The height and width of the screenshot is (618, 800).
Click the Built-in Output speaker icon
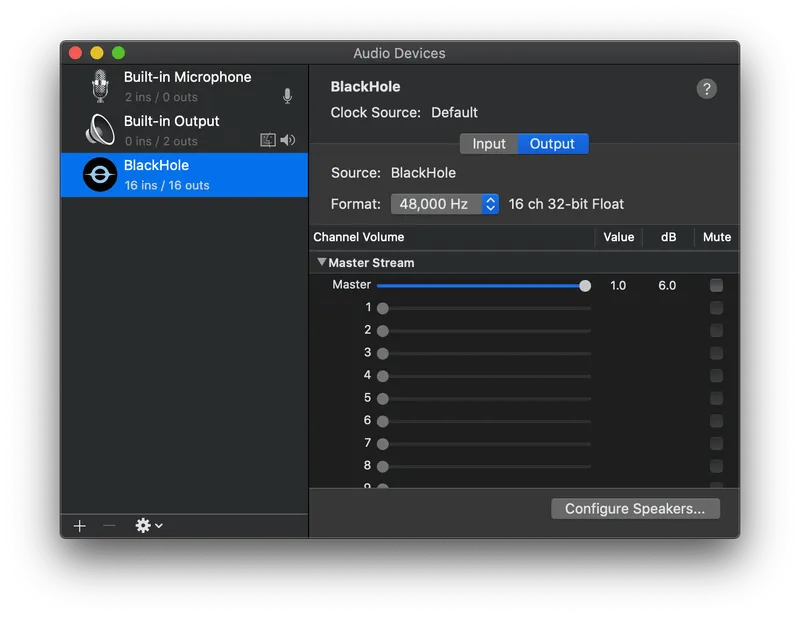tap(100, 130)
